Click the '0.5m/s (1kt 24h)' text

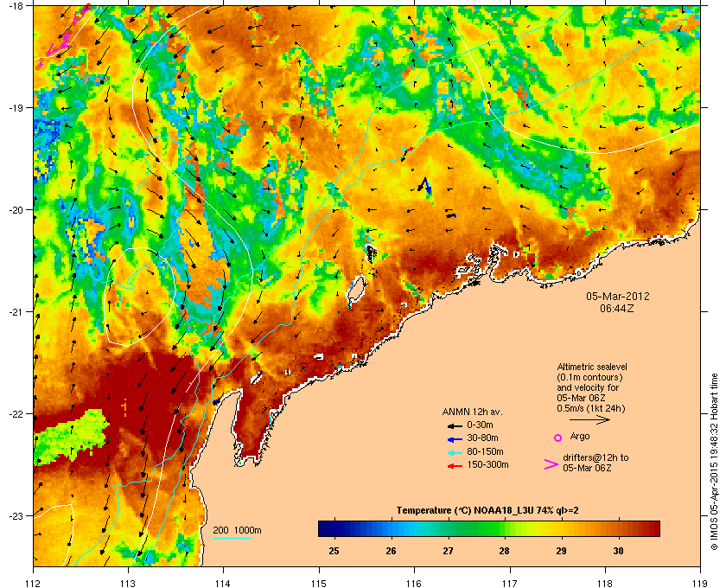591,409
